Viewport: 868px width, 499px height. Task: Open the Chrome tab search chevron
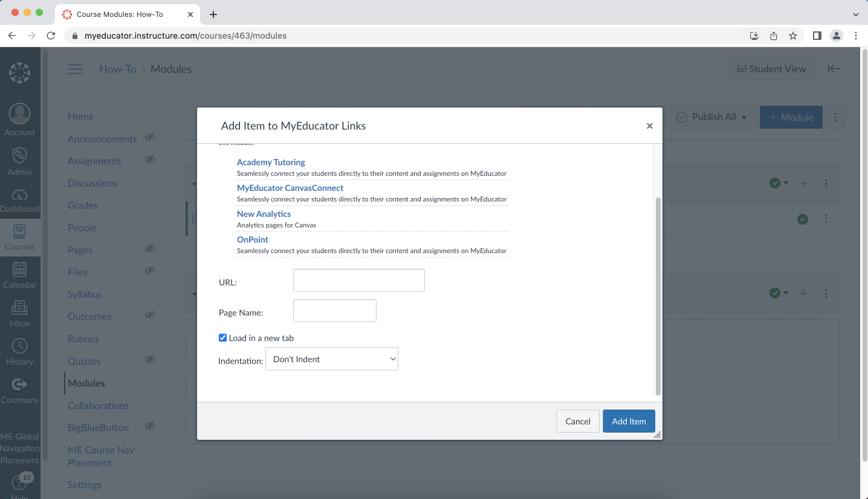[856, 14]
